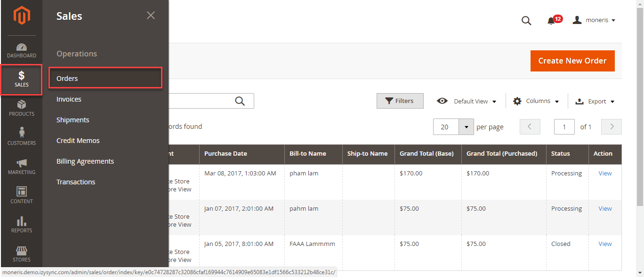Image resolution: width=644 pixels, height=277 pixels.
Task: Open the Export dropdown
Action: coord(596,101)
